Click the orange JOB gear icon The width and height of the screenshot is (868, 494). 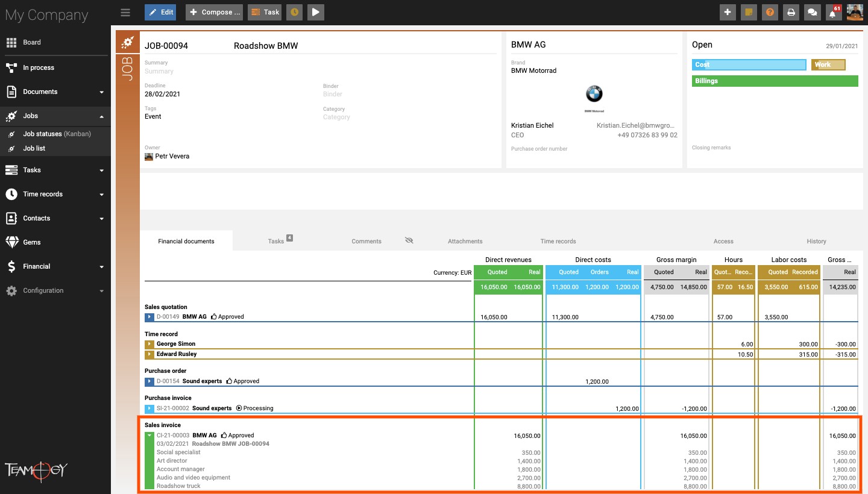point(127,43)
